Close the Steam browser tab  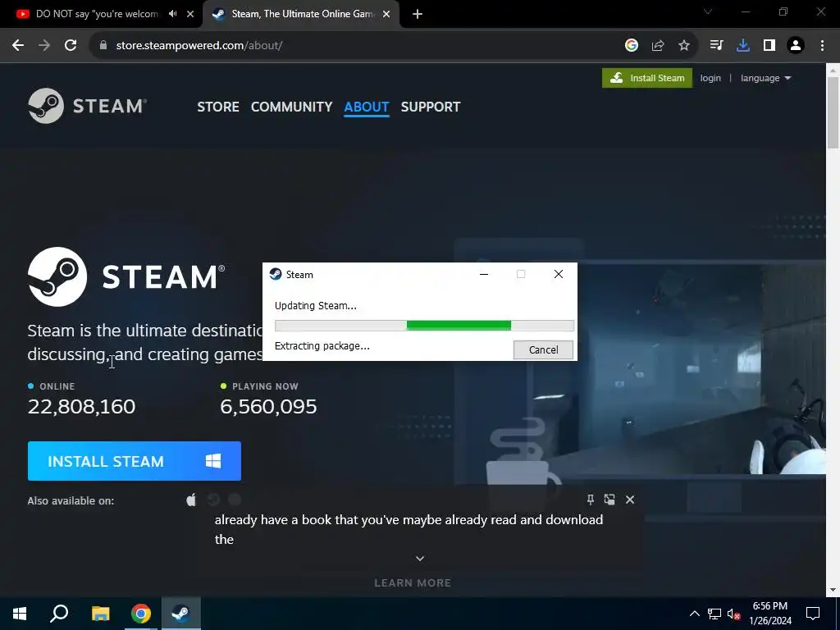[x=386, y=15]
